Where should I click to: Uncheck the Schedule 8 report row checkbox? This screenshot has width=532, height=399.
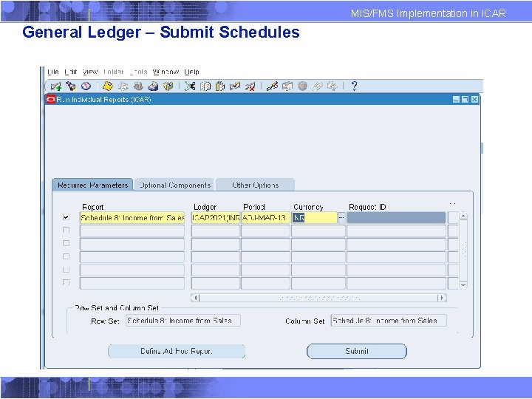(x=66, y=217)
